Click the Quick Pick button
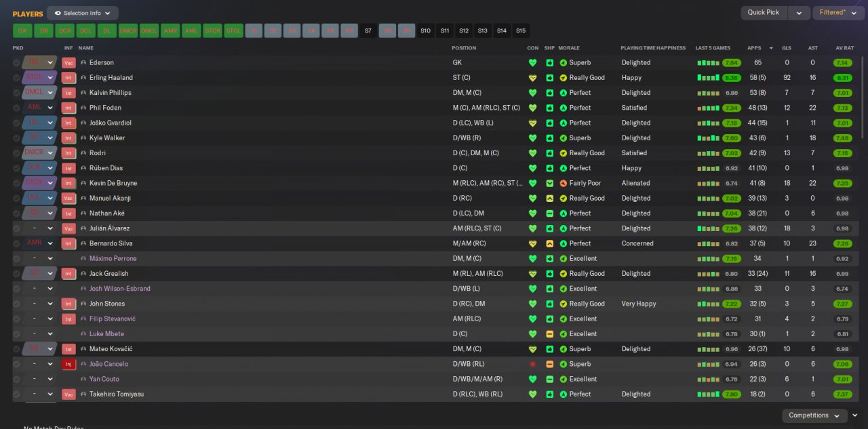The width and height of the screenshot is (868, 429). tap(764, 13)
